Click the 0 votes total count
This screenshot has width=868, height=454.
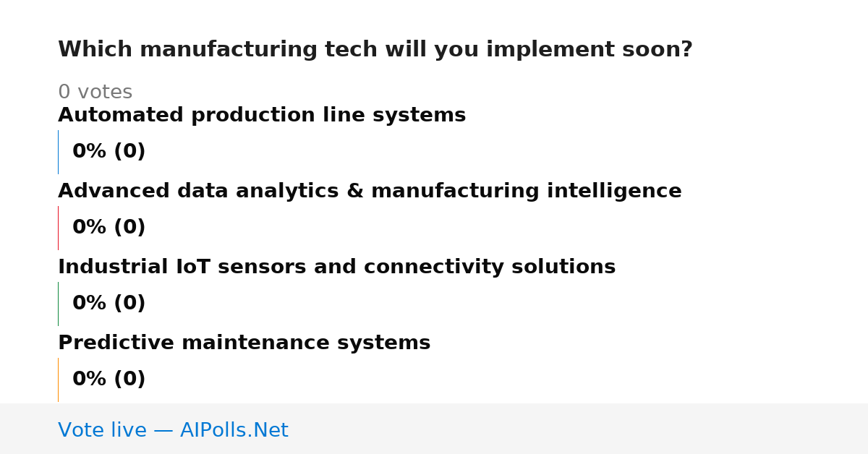click(x=95, y=93)
